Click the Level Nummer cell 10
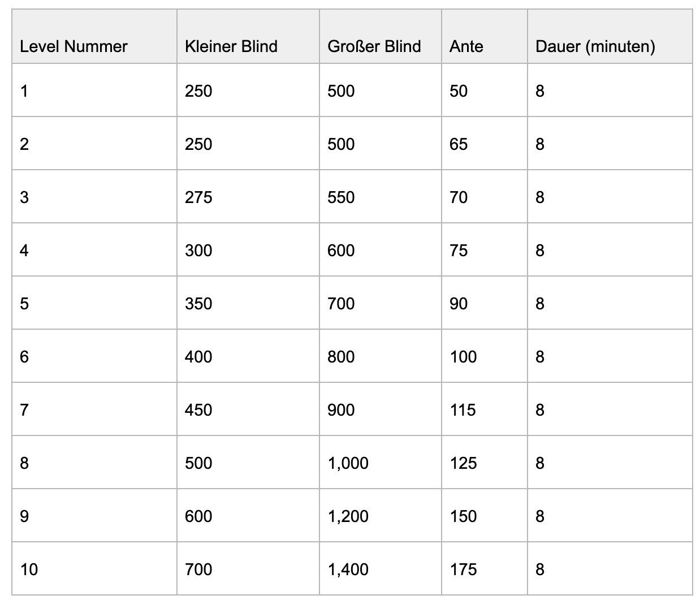 pos(29,570)
